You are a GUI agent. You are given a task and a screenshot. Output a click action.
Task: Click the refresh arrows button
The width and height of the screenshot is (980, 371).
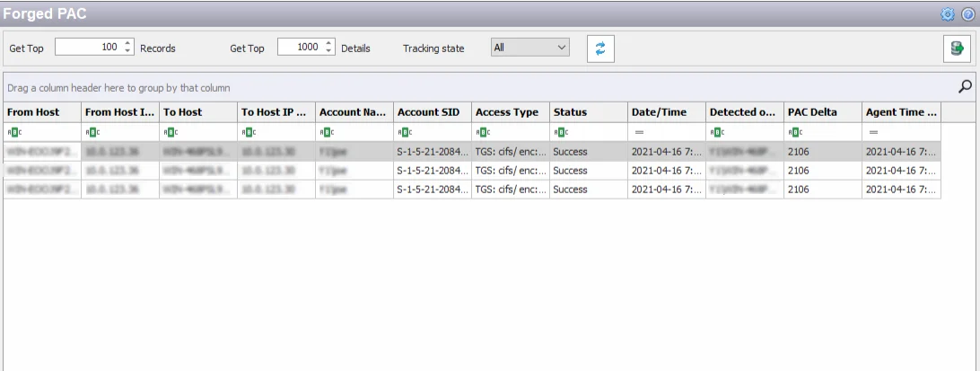pos(600,49)
